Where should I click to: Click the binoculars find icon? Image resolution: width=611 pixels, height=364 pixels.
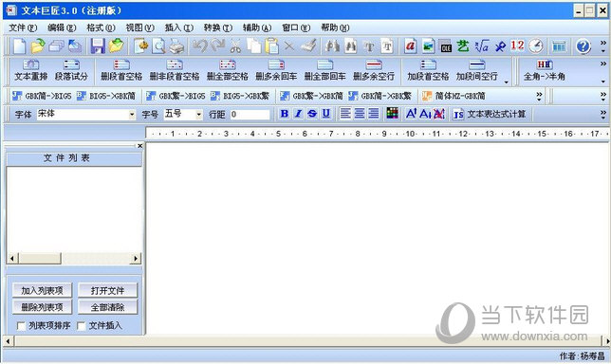point(332,45)
